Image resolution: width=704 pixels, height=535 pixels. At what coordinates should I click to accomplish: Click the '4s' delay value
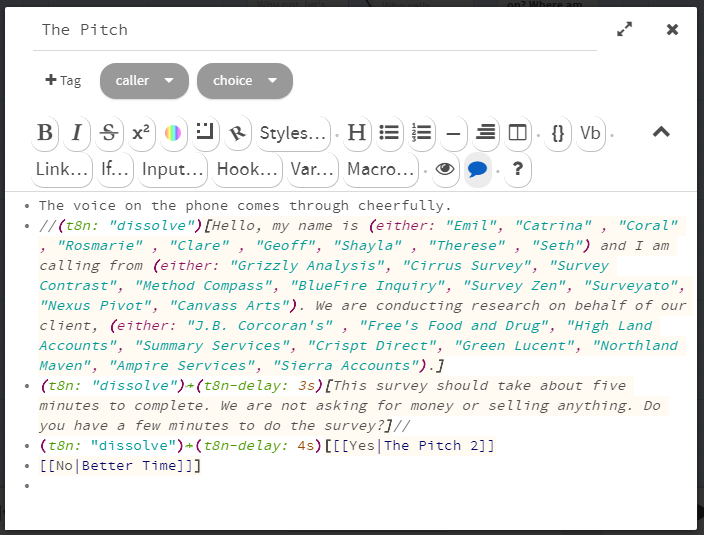tap(306, 446)
